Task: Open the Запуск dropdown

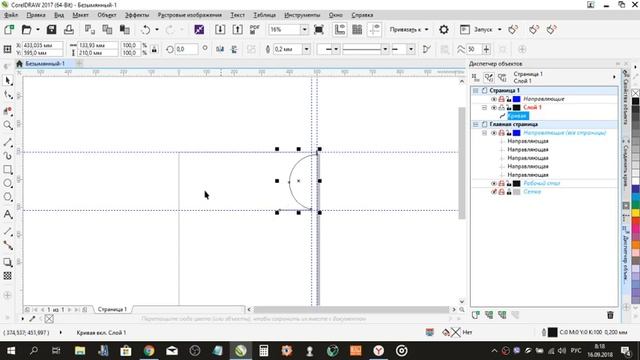Action: [x=499, y=29]
